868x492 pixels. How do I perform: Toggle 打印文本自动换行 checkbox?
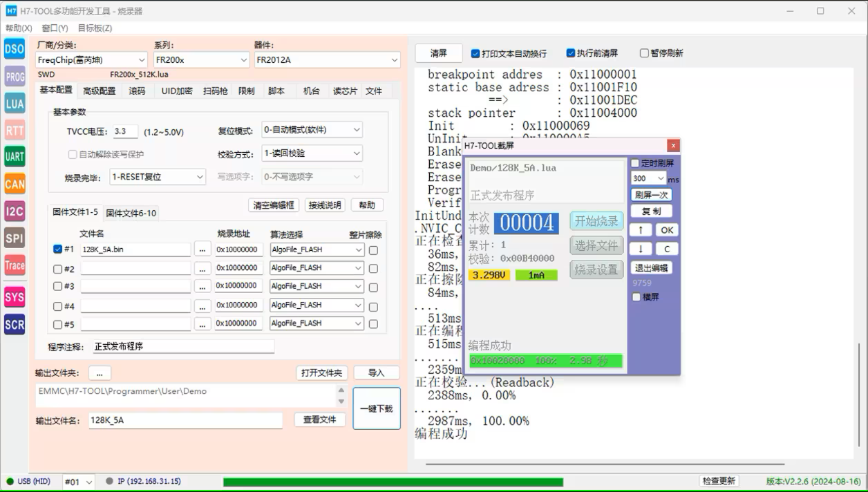point(475,53)
